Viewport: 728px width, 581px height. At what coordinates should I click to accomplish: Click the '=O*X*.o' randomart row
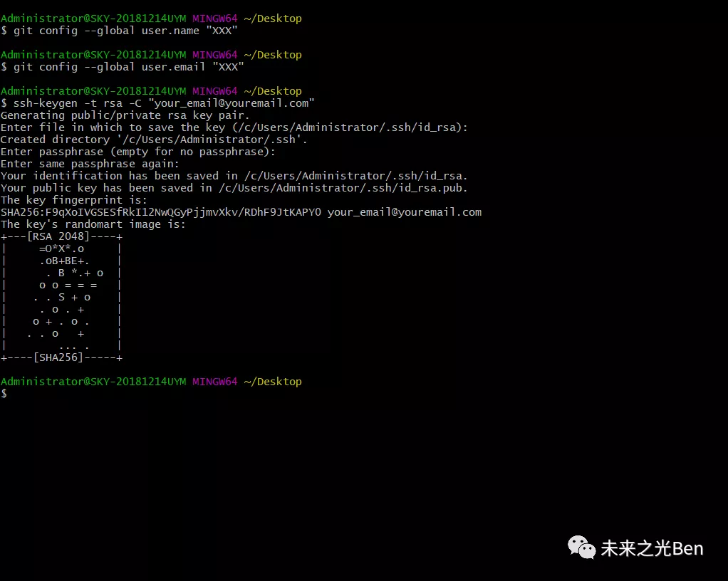pyautogui.click(x=61, y=248)
